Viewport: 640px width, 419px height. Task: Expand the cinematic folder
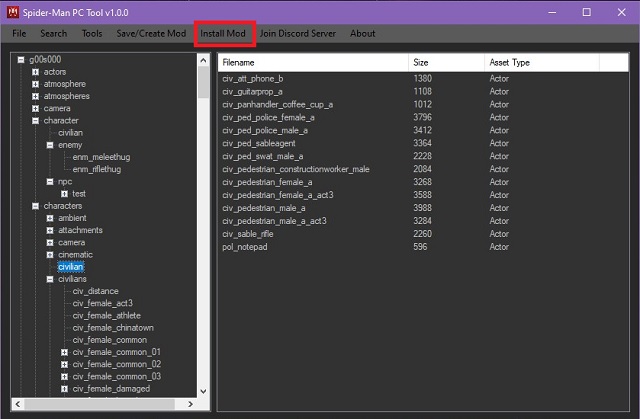tap(50, 255)
